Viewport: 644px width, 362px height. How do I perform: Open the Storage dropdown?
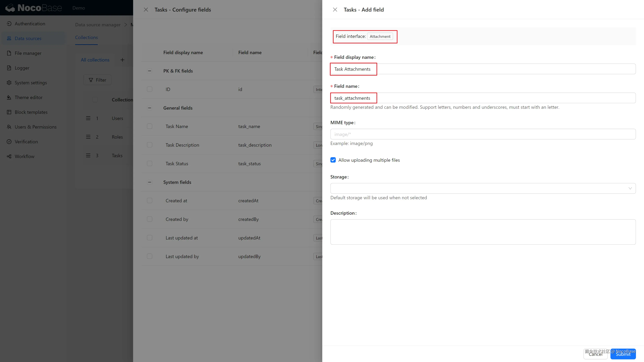point(483,188)
